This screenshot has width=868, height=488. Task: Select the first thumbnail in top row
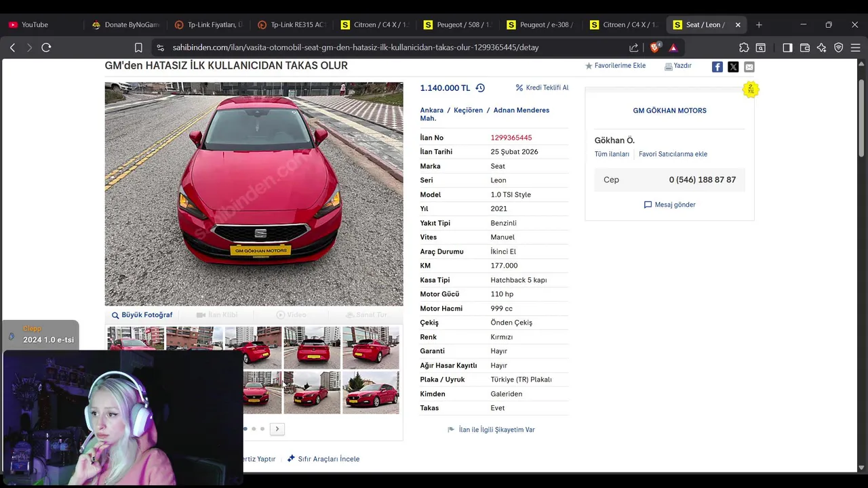(136, 338)
